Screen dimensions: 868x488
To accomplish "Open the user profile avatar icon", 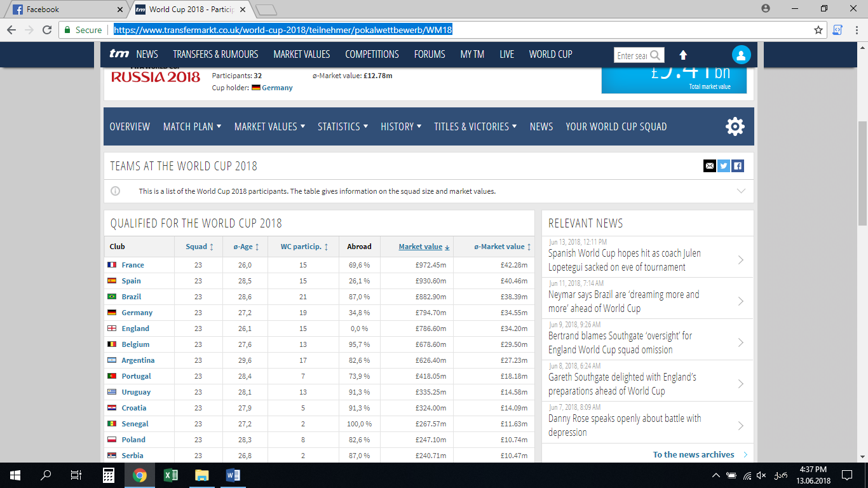I will click(741, 55).
